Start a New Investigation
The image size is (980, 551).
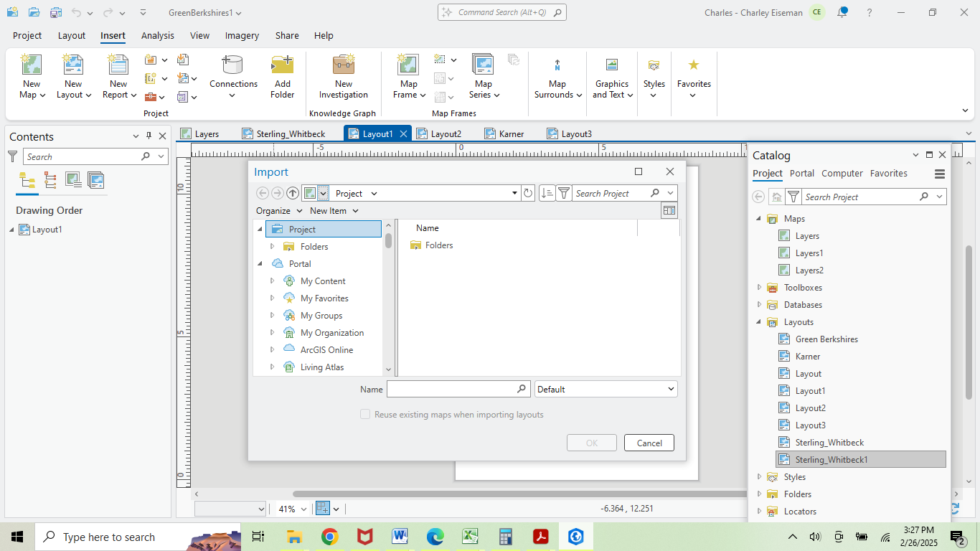point(343,75)
